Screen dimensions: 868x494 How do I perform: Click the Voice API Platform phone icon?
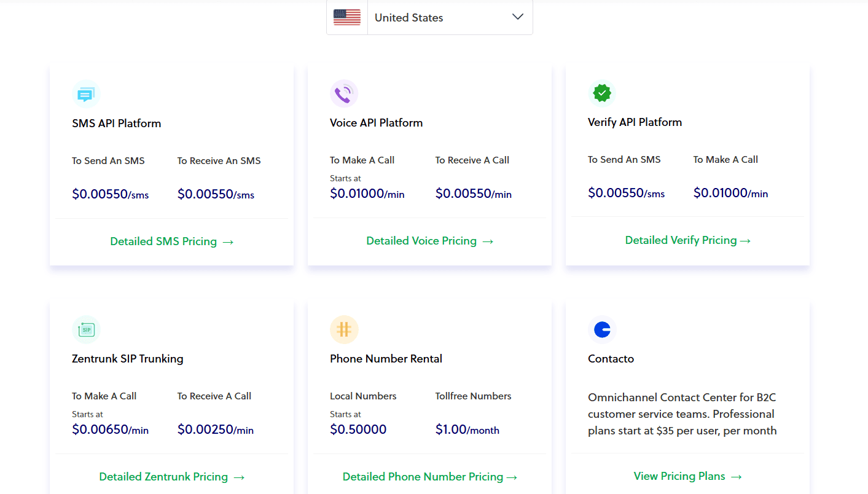[x=344, y=94]
